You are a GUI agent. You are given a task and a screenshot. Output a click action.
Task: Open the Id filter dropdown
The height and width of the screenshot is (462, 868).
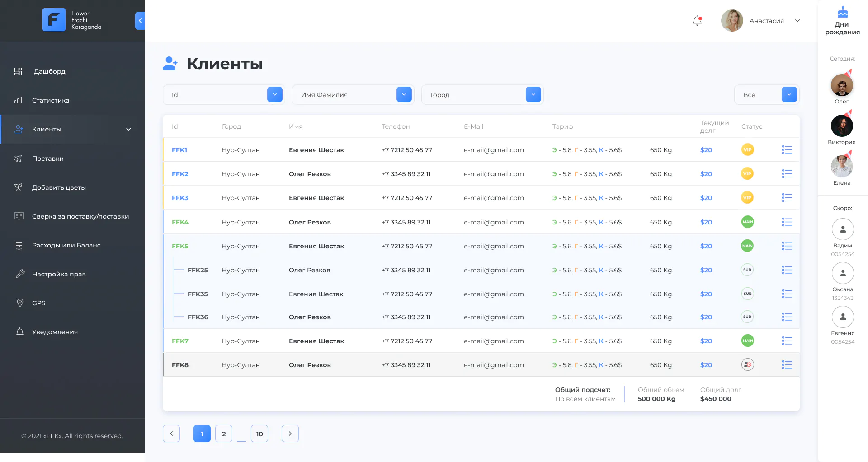(x=274, y=94)
